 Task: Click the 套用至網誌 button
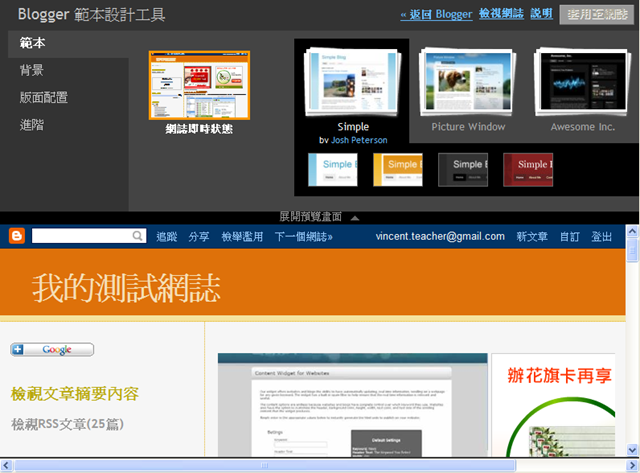pyautogui.click(x=597, y=15)
